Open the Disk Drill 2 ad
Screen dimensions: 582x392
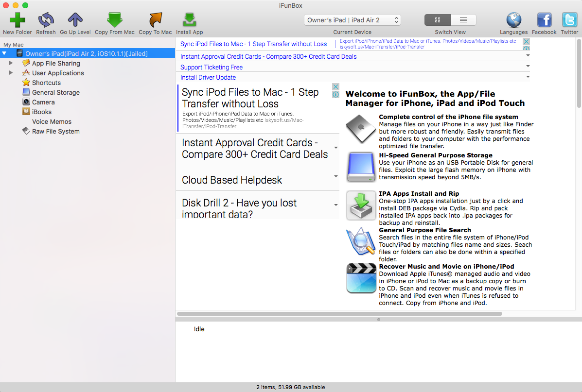pyautogui.click(x=239, y=208)
